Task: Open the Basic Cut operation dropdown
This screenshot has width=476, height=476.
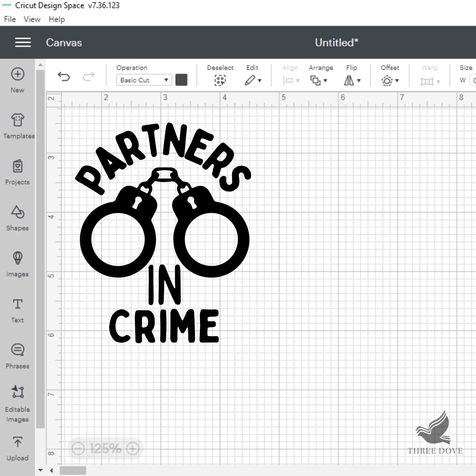Action: (x=144, y=80)
